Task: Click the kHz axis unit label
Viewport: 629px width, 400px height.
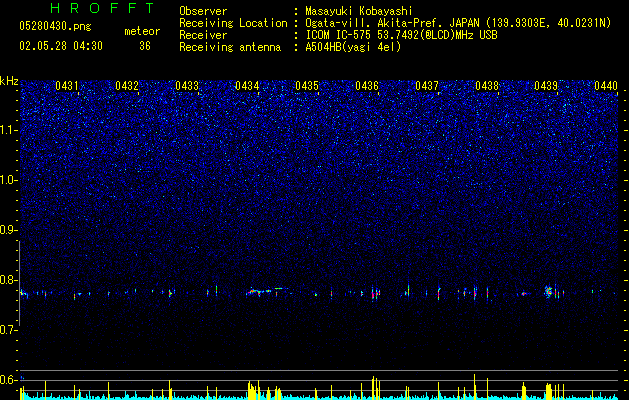Action: pyautogui.click(x=9, y=81)
